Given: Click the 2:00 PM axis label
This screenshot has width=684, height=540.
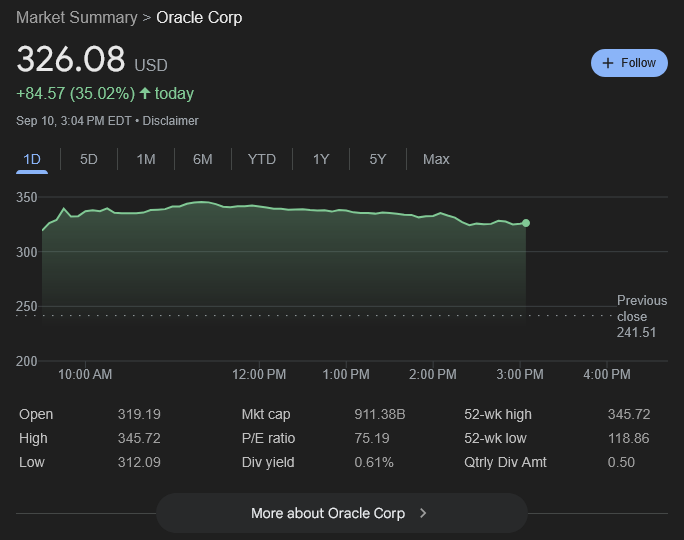Looking at the screenshot, I should coord(433,374).
